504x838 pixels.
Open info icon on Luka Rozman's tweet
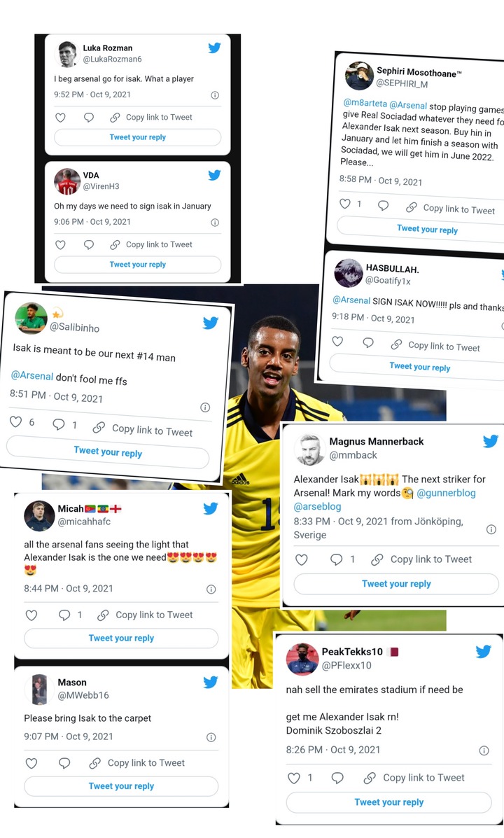point(215,95)
